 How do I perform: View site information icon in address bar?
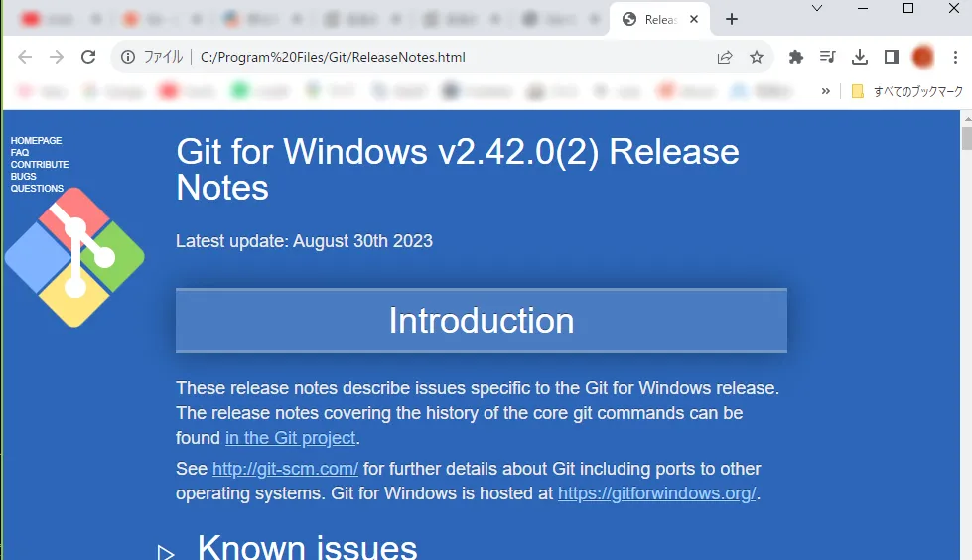[128, 57]
